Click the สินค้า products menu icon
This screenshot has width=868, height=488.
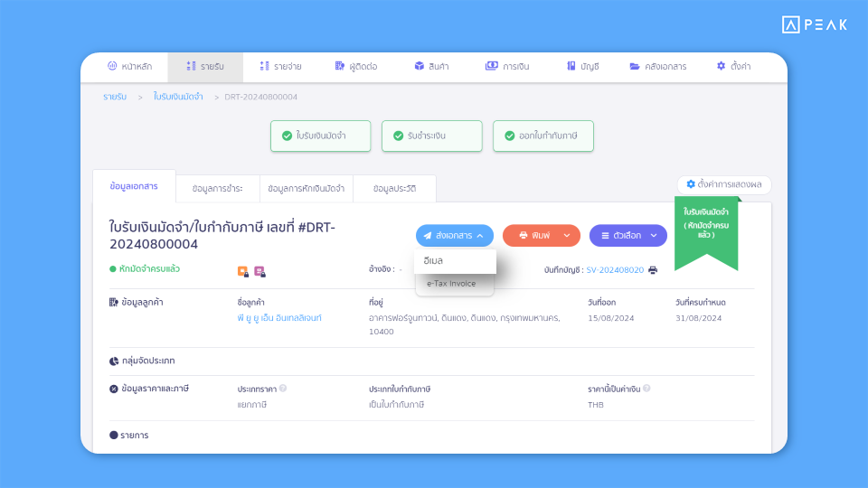pos(420,67)
